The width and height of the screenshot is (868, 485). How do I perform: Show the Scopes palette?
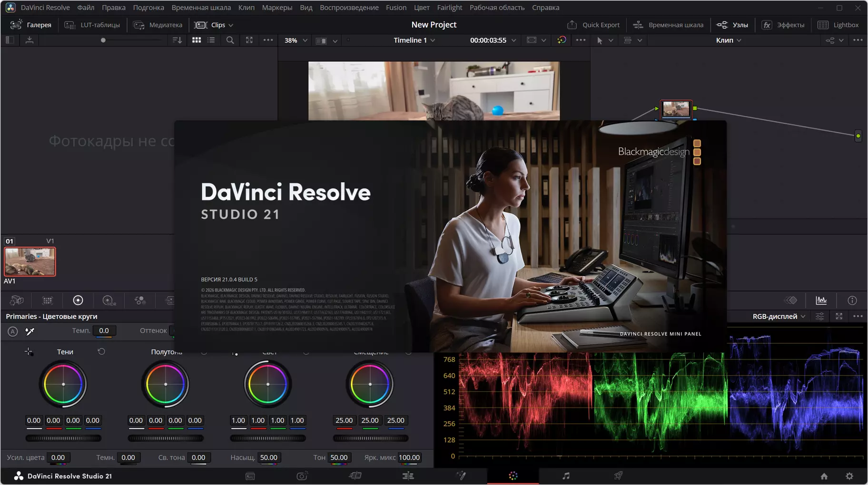[x=821, y=301]
